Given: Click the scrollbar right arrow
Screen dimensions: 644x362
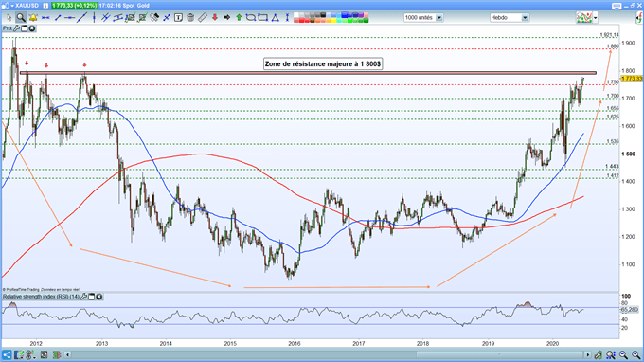Looking at the screenshot, I should coord(588,354).
